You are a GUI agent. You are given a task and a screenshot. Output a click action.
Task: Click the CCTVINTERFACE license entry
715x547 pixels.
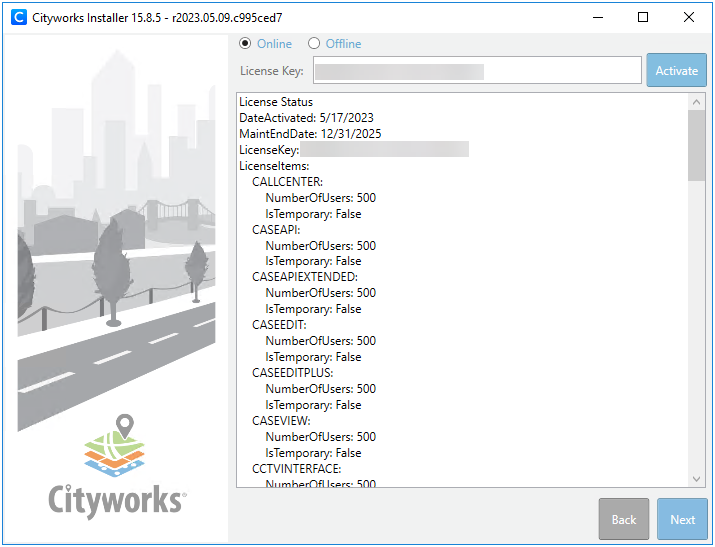[x=296, y=468]
